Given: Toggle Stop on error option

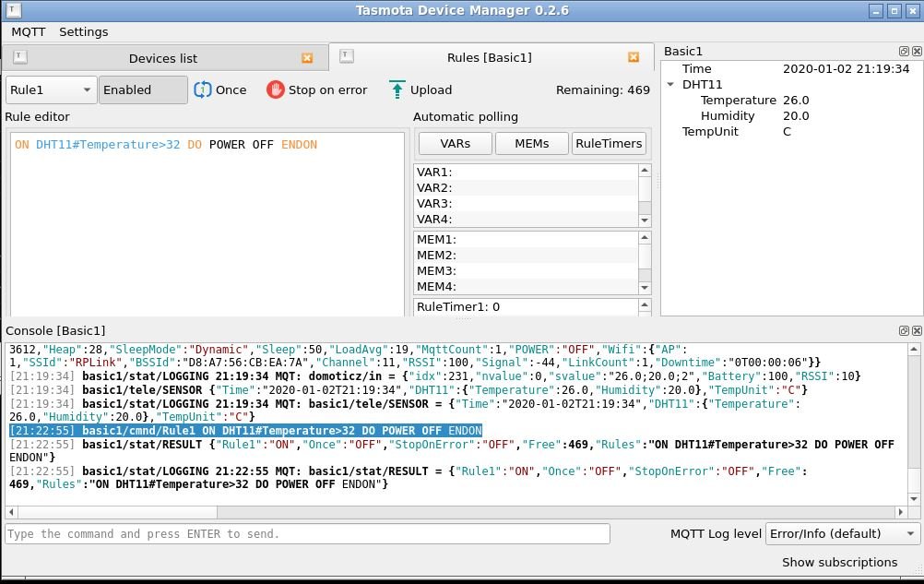Looking at the screenshot, I should [317, 89].
